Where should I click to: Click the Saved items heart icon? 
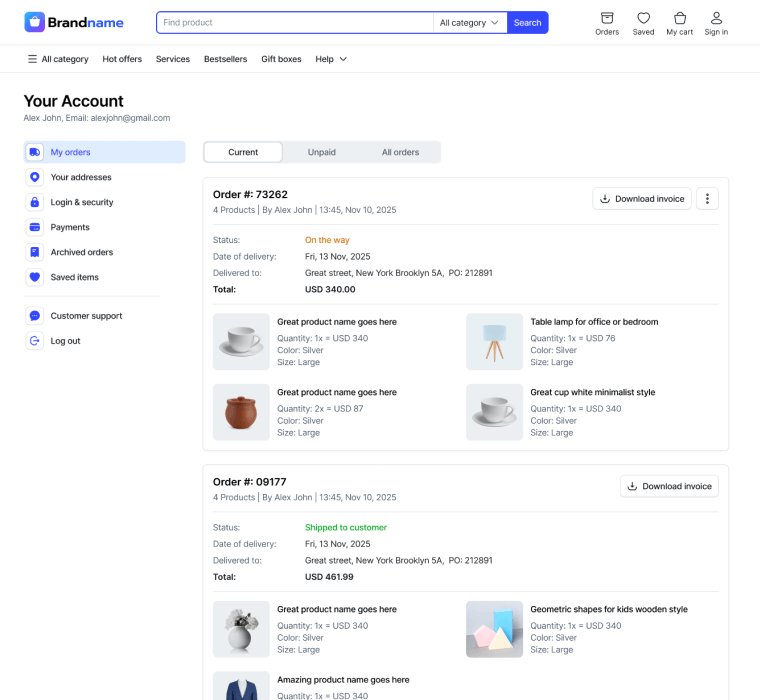[34, 277]
